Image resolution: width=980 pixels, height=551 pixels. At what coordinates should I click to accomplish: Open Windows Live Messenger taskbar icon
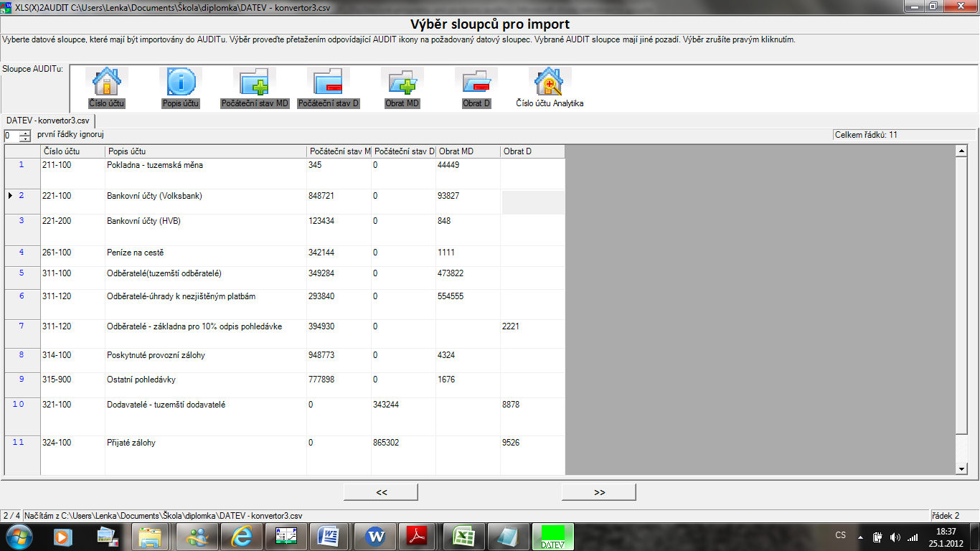click(197, 536)
